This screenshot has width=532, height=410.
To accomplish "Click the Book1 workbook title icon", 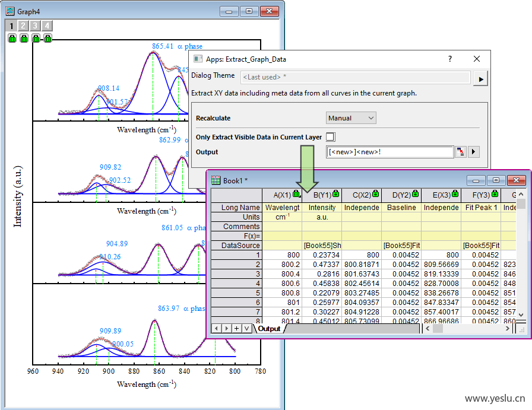I will pos(216,180).
